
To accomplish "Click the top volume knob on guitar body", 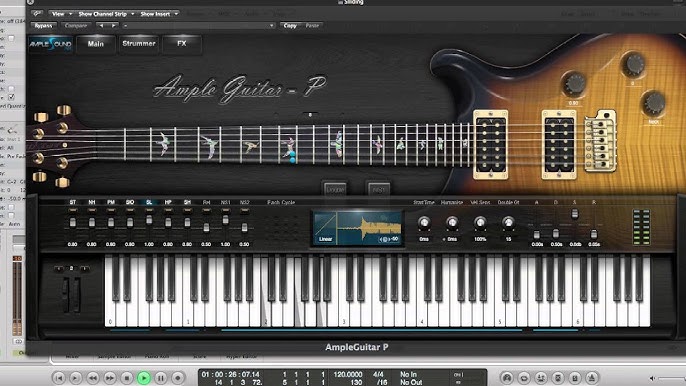I will coord(634,65).
